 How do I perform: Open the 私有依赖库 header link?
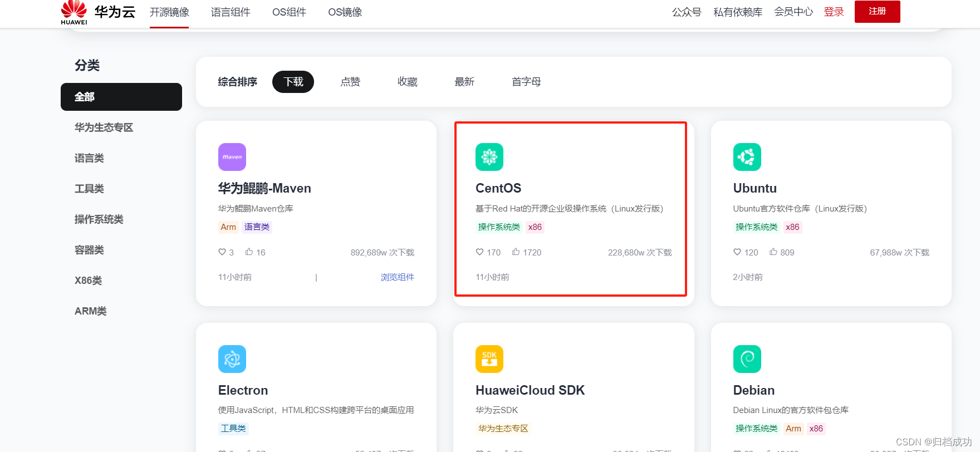click(738, 12)
